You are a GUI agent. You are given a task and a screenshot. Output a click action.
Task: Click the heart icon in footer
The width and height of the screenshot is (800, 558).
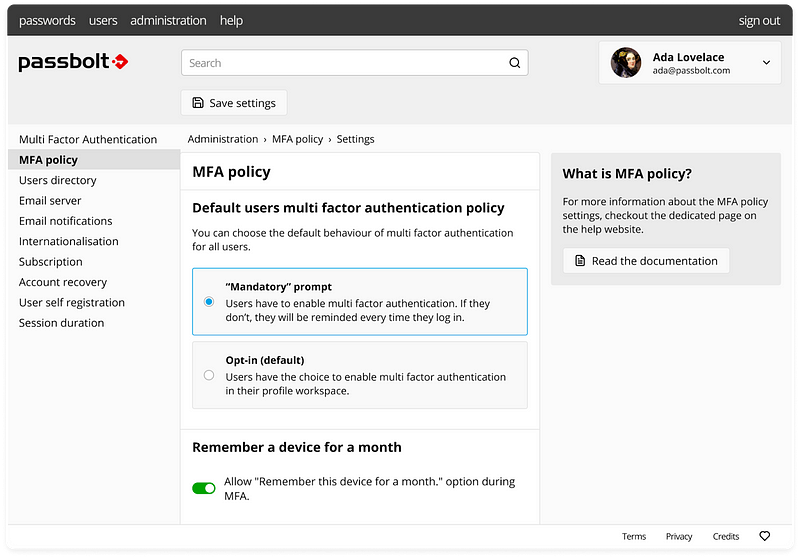764,536
